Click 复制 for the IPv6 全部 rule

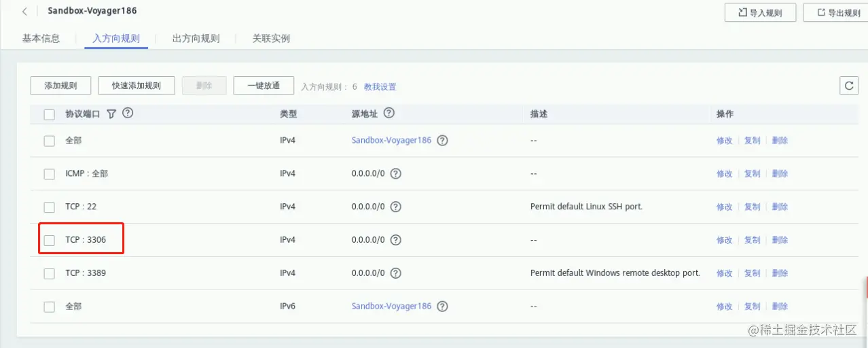(x=752, y=307)
